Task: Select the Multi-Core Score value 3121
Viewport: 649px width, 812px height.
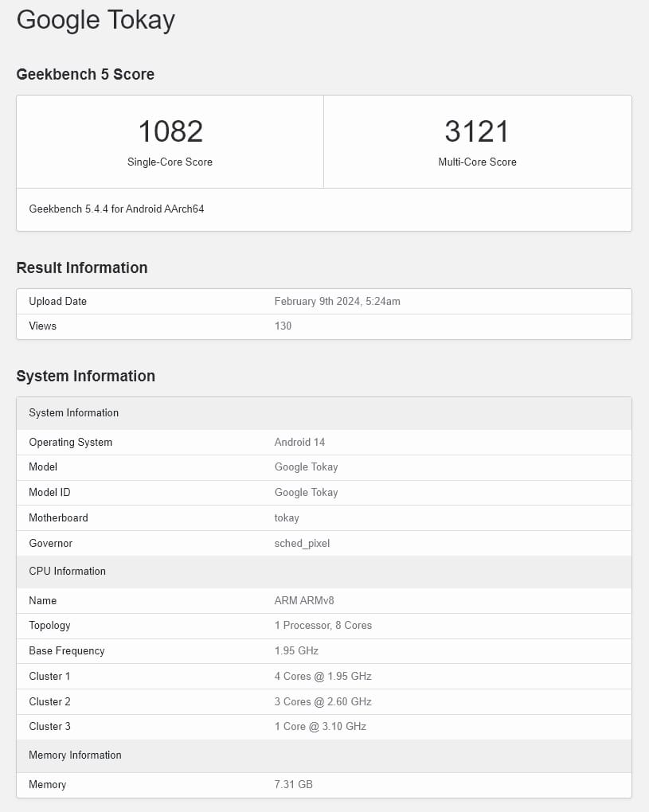Action: [477, 131]
